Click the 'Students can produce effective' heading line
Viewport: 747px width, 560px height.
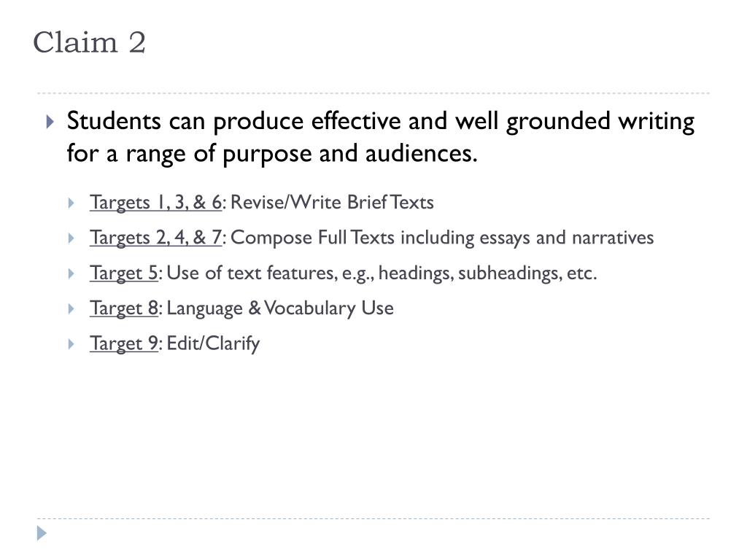click(x=381, y=122)
